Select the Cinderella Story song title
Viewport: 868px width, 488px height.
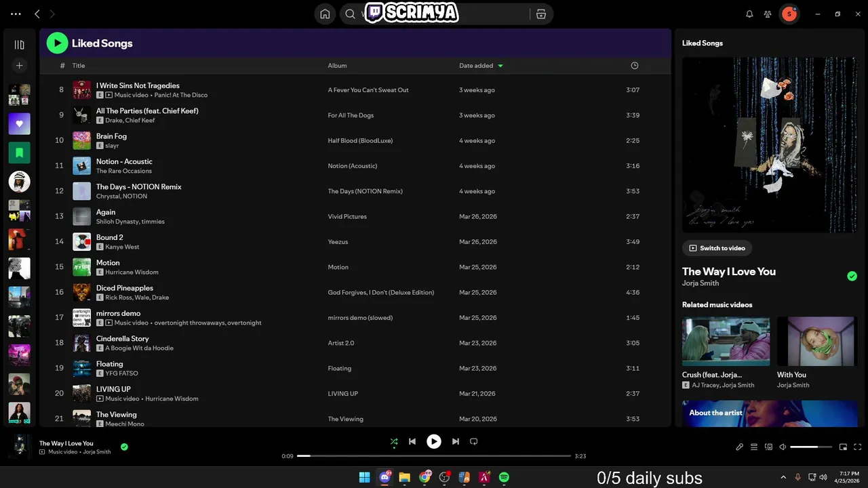(122, 339)
